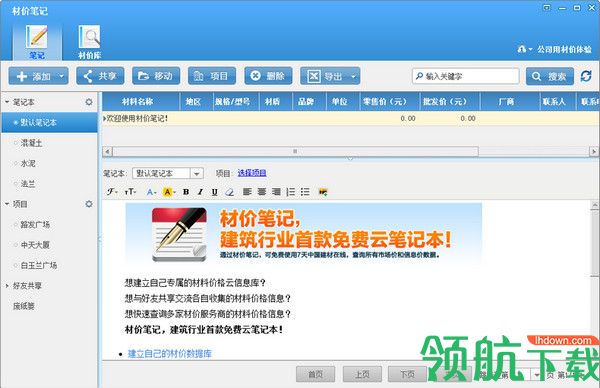
Task: Click the 批发价(元) column header
Action: point(450,101)
